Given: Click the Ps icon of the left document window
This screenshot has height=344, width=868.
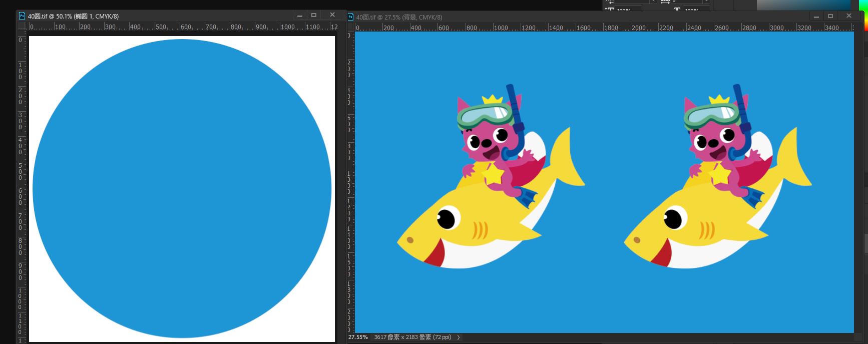Looking at the screenshot, I should click(22, 16).
